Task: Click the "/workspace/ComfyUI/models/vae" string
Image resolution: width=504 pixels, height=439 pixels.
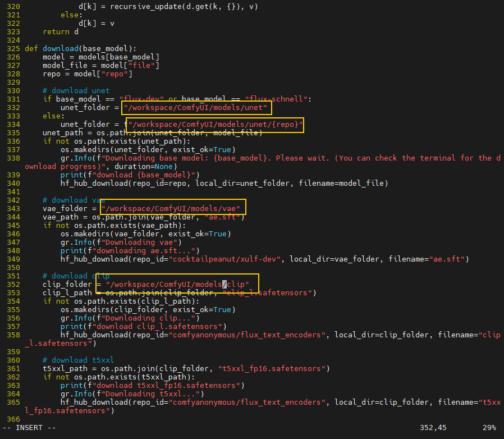Action: [x=171, y=209]
